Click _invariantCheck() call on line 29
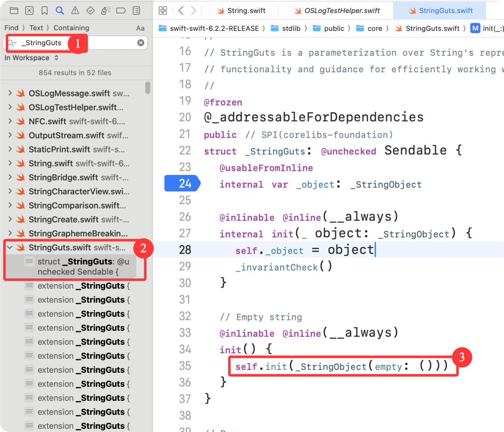The image size is (504, 432). [x=284, y=267]
